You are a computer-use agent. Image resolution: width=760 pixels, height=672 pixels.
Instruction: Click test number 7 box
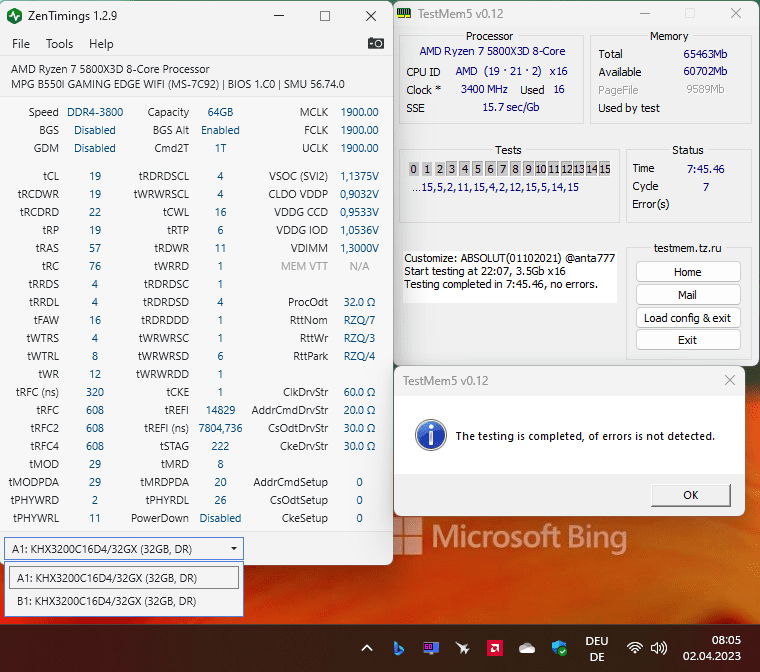[x=503, y=169]
